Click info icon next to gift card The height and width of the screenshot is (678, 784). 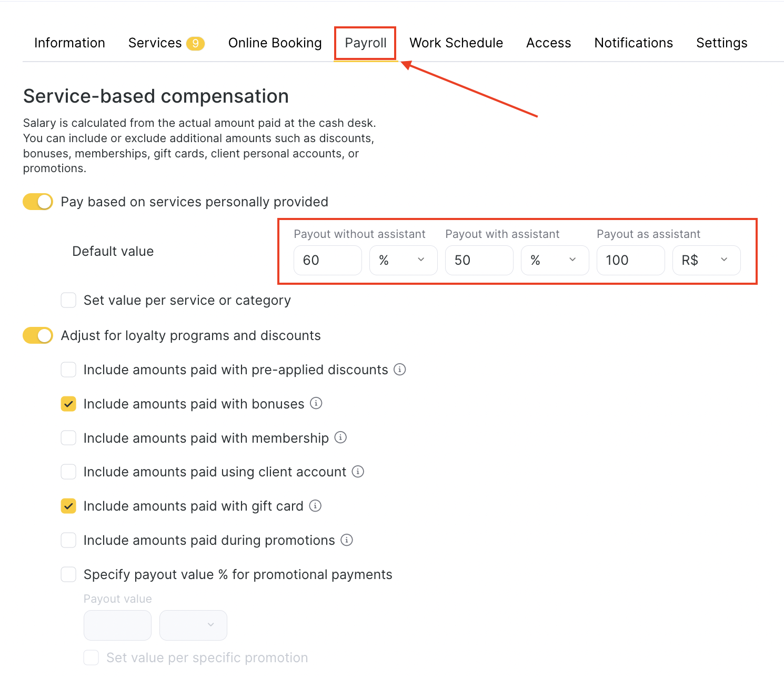coord(315,506)
